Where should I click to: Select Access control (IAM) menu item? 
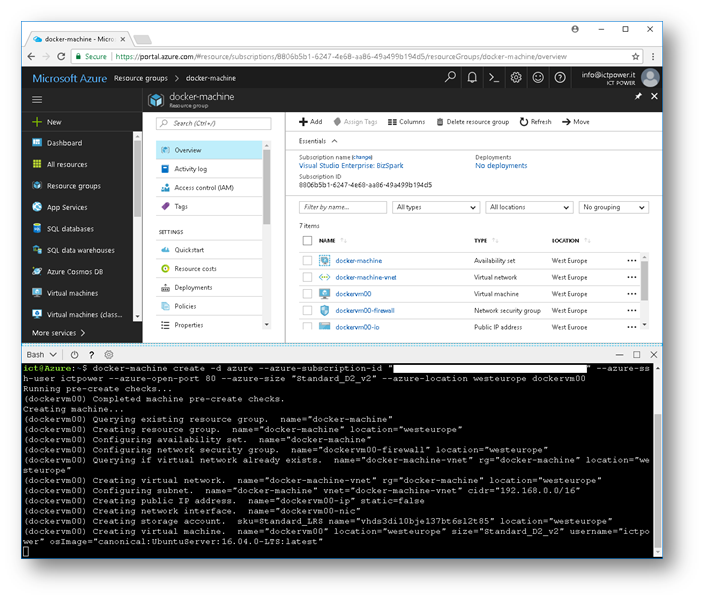203,187
